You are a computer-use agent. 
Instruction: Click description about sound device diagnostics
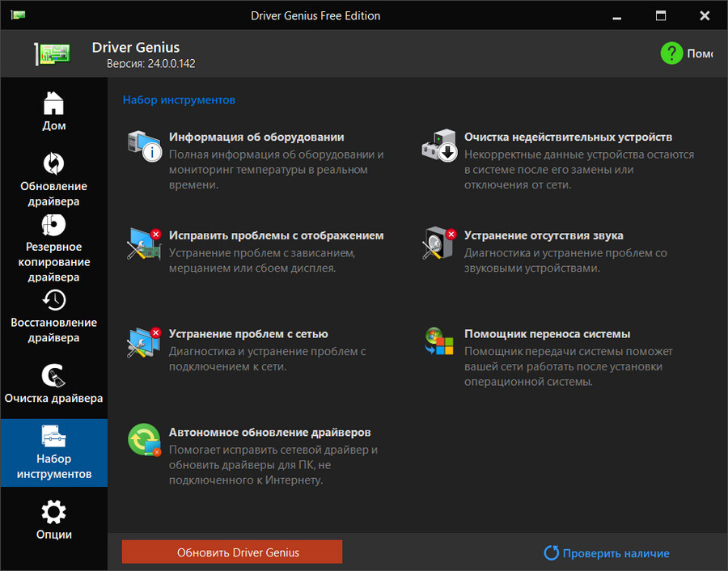[x=565, y=260]
